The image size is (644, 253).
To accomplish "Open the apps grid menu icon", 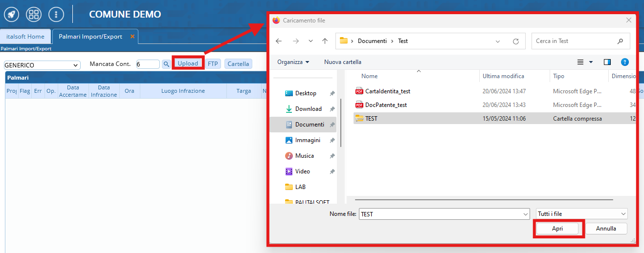I will click(x=34, y=14).
